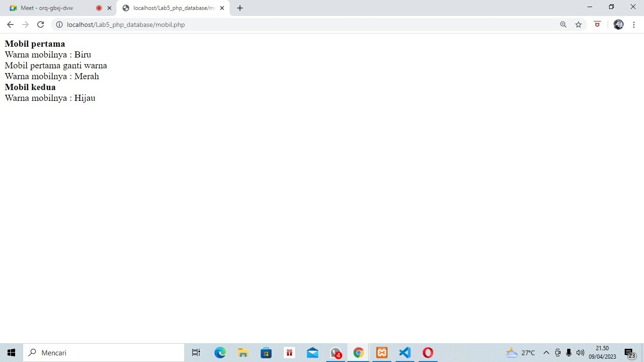Mute the system volume in the tray
Image resolution: width=644 pixels, height=362 pixels.
pyautogui.click(x=580, y=353)
